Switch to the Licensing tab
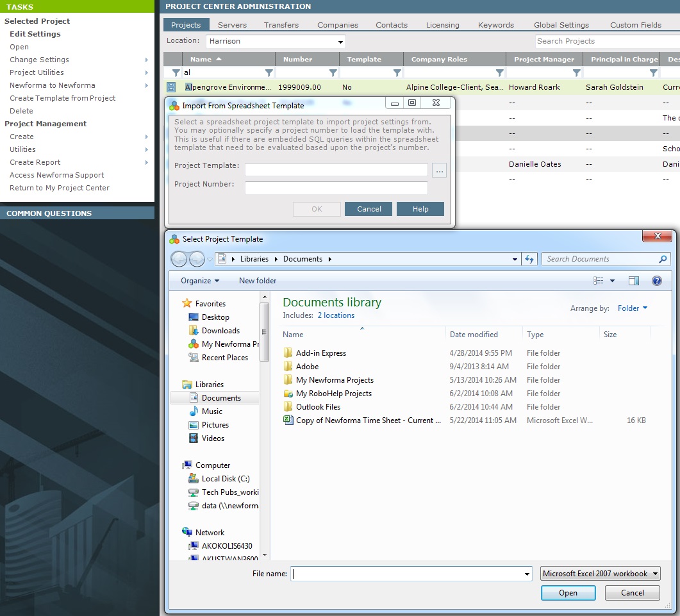This screenshot has height=616, width=680. 442,25
